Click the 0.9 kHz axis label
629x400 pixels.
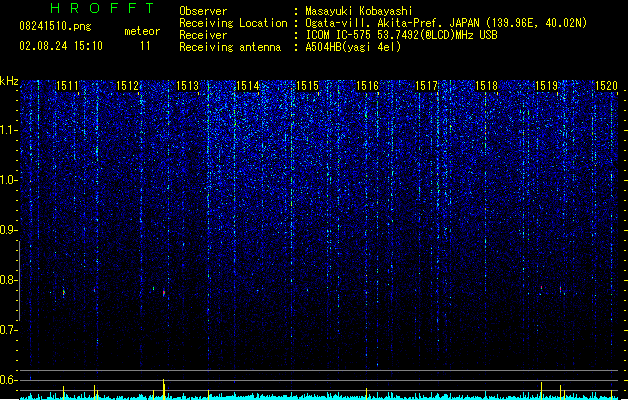click(9, 230)
